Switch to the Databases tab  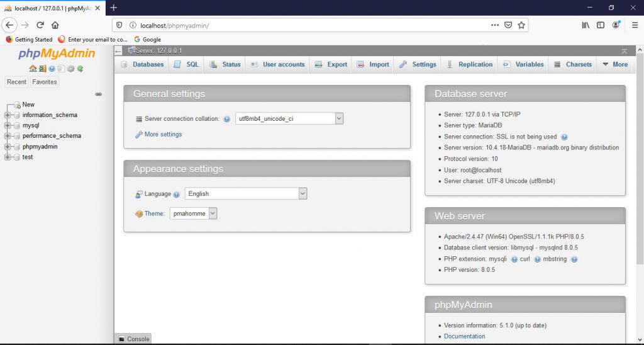[x=142, y=64]
